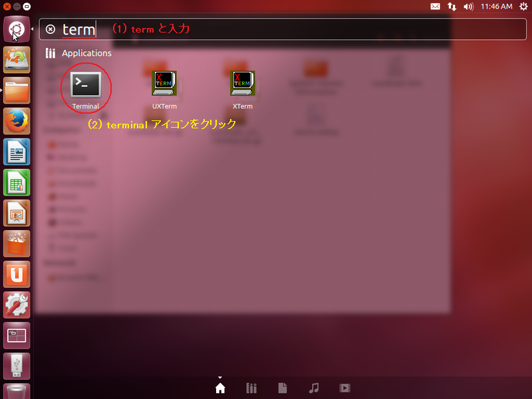Switch to the Music lens
Image resolution: width=532 pixels, height=399 pixels.
tap(314, 388)
